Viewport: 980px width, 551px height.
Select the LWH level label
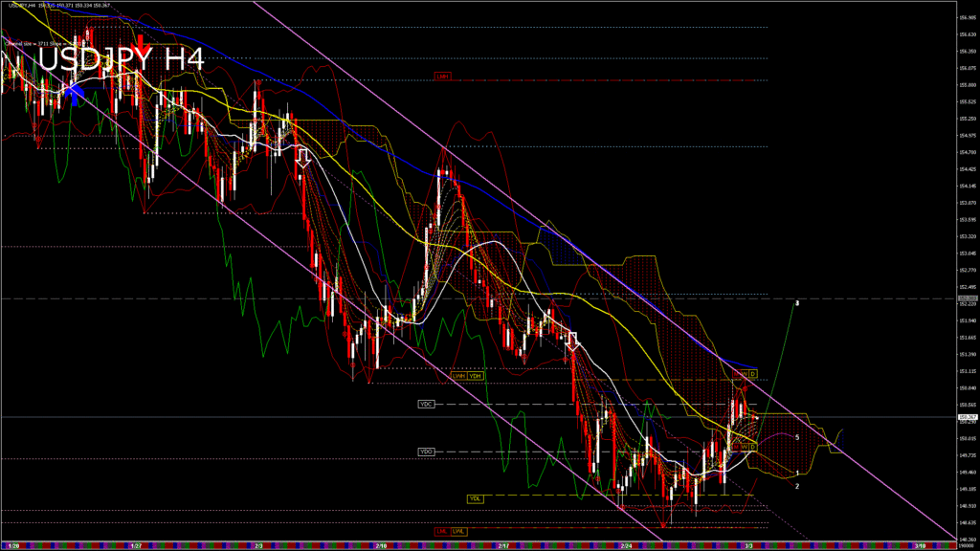coord(459,376)
